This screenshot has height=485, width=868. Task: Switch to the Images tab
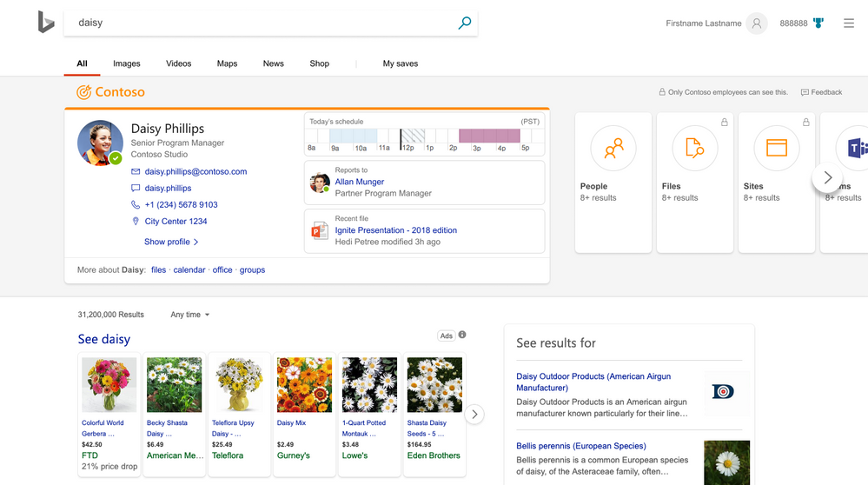pos(127,63)
